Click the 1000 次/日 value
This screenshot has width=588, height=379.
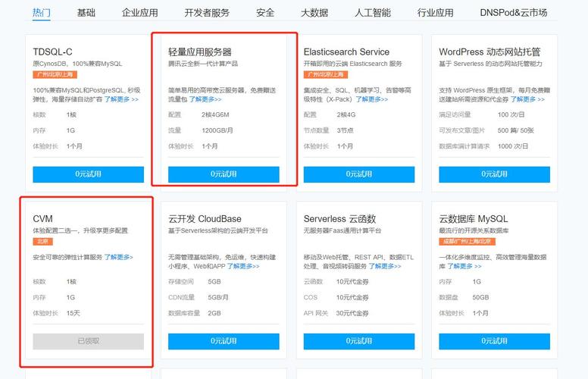pyautogui.click(x=513, y=146)
